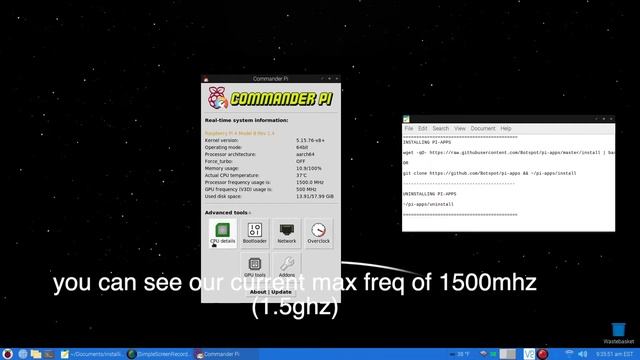Click the VNC tray icon

(x=529, y=354)
